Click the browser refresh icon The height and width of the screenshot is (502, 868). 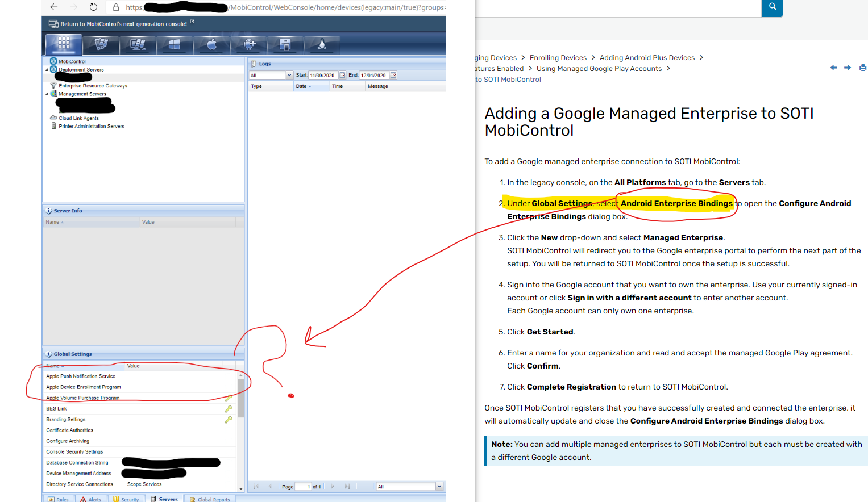[x=93, y=7]
